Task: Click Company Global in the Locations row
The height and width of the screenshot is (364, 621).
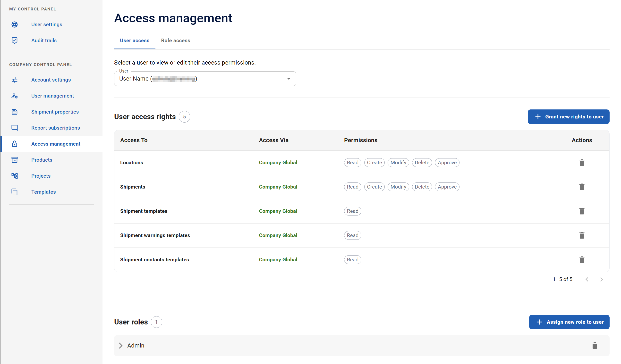Action: [278, 163]
